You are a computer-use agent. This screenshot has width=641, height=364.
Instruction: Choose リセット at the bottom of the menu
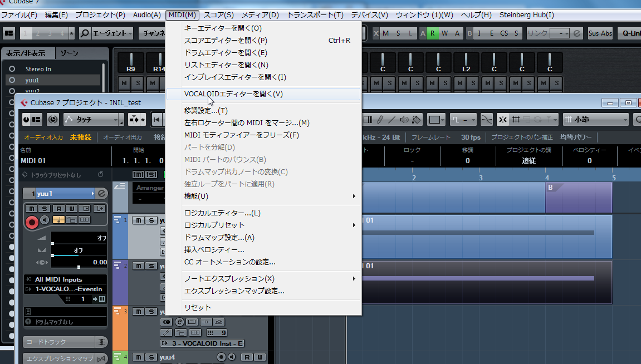(x=263, y=308)
